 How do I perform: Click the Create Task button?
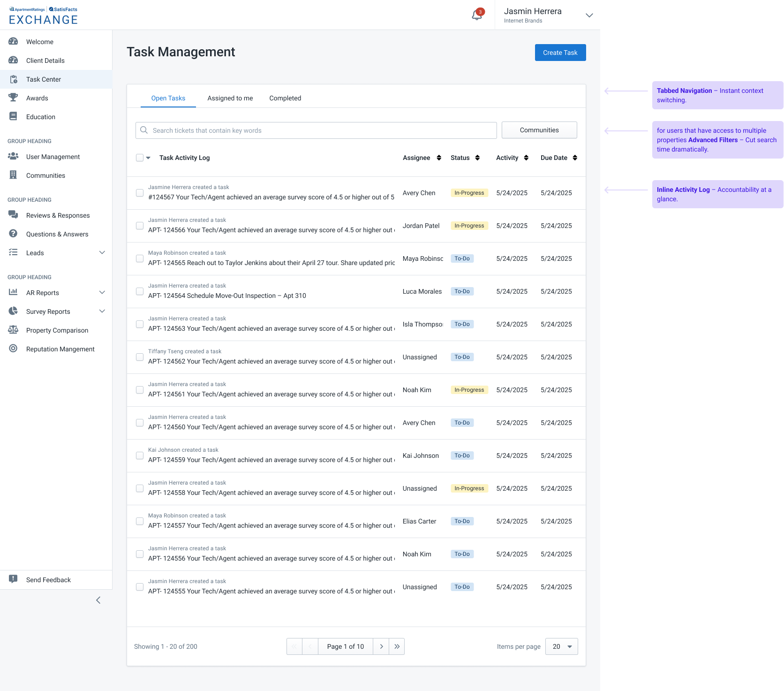[560, 53]
